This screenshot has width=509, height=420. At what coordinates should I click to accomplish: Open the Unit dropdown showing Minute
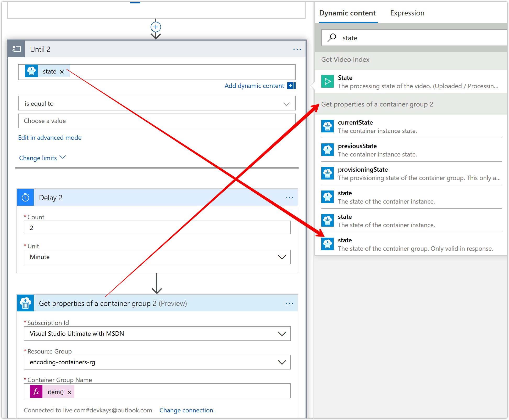[x=282, y=257]
